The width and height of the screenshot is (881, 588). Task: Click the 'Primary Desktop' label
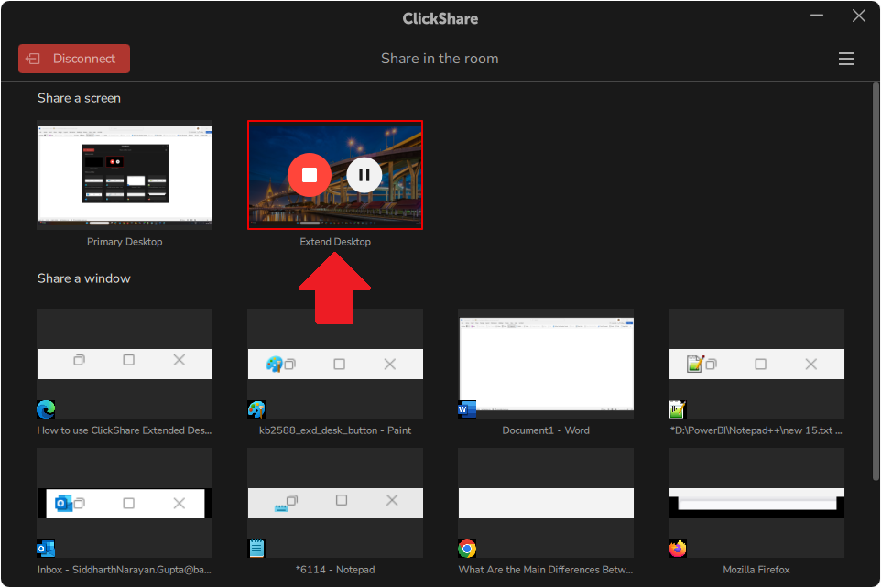point(125,242)
